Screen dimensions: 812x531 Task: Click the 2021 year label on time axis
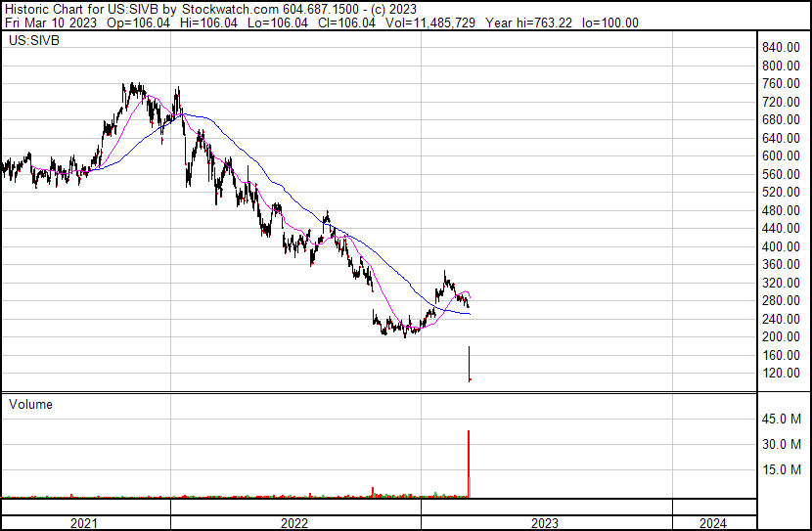(x=83, y=523)
